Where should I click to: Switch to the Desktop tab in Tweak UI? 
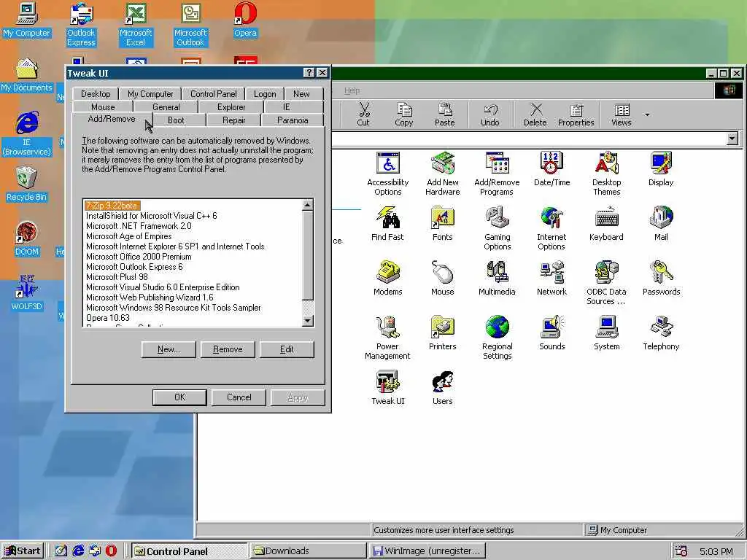pyautogui.click(x=96, y=94)
